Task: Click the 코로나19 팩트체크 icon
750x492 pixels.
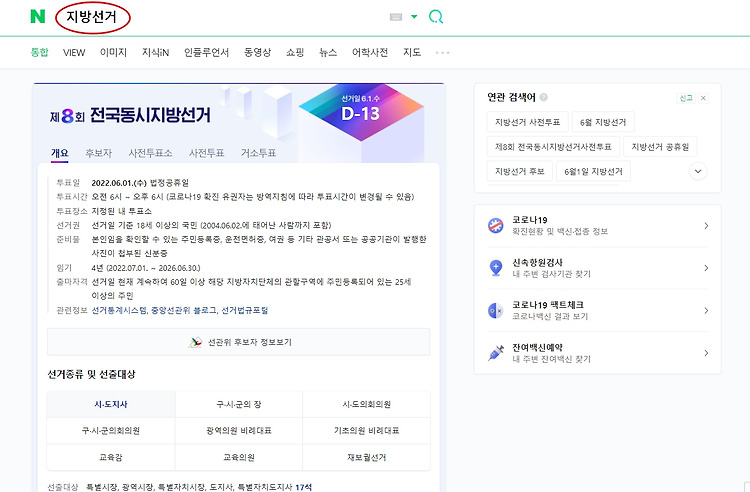Action: coord(496,310)
